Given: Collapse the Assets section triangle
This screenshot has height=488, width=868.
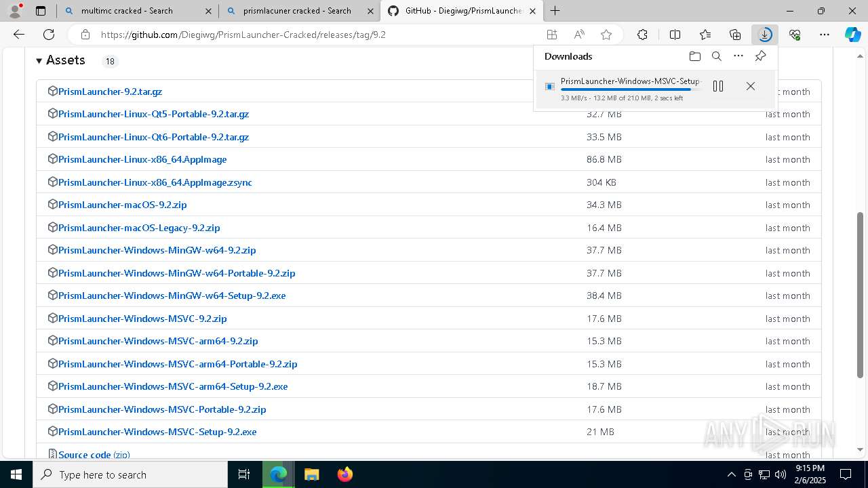Looking at the screenshot, I should [x=39, y=60].
